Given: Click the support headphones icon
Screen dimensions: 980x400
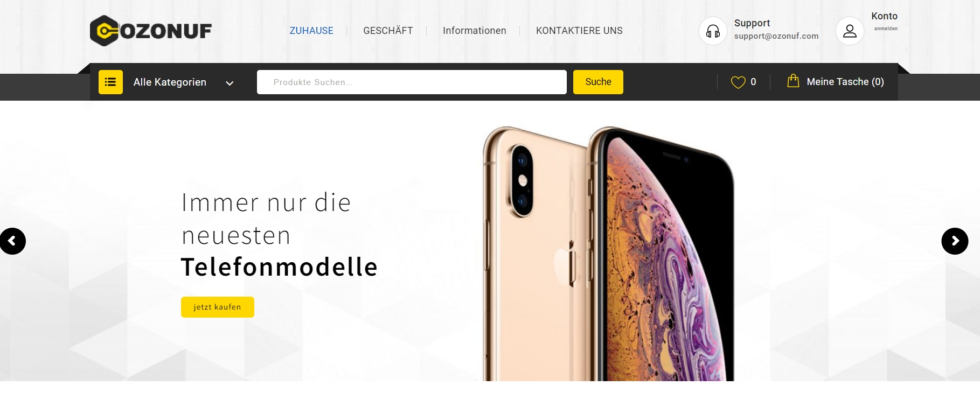Looking at the screenshot, I should point(713,31).
